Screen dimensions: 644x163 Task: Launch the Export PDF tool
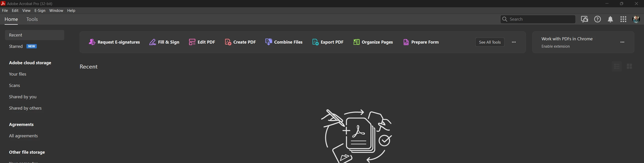coord(328,42)
